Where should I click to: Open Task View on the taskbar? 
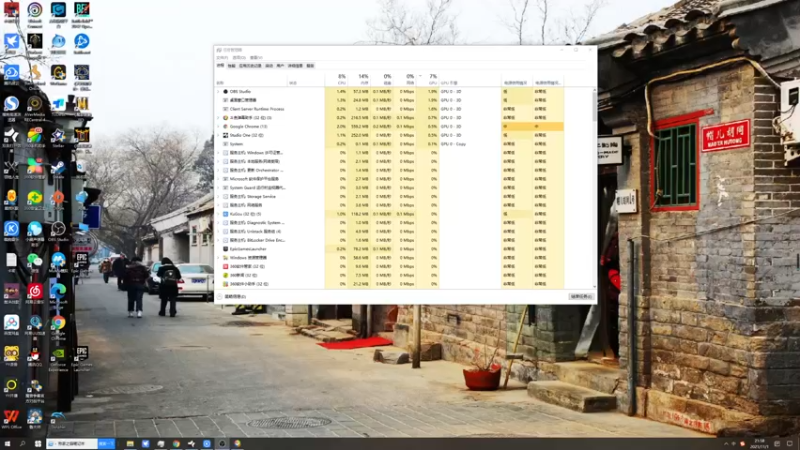point(38,444)
